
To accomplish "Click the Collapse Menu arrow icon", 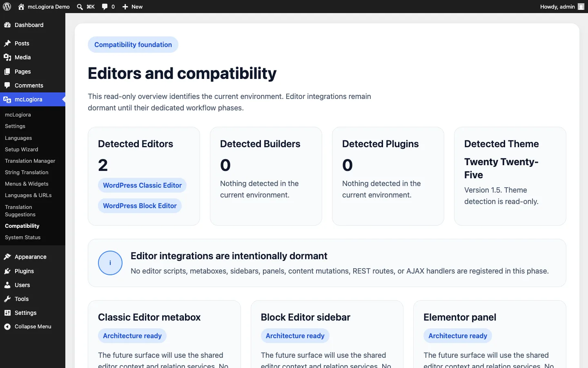I will tap(7, 327).
